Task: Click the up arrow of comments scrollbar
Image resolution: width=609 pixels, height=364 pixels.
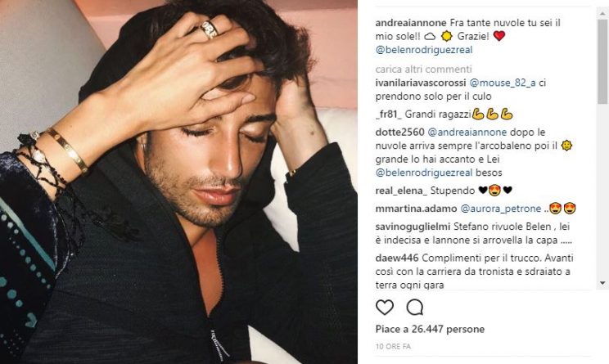Action: [x=602, y=13]
